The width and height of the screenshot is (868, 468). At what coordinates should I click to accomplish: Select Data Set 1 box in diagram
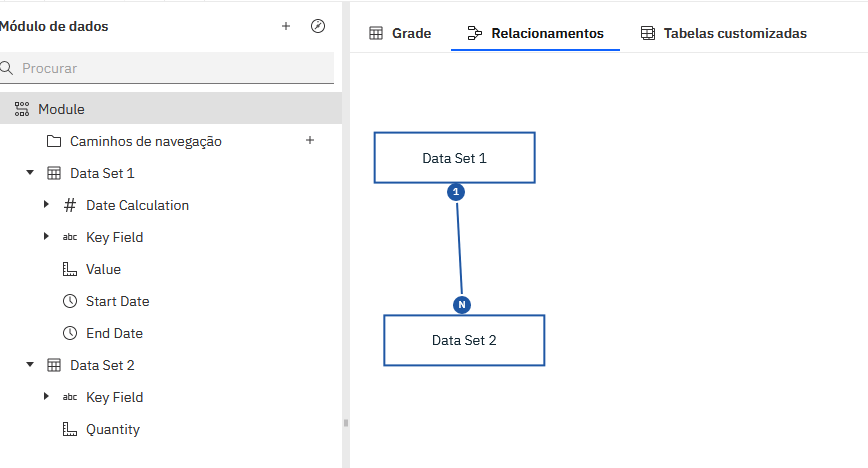(454, 157)
